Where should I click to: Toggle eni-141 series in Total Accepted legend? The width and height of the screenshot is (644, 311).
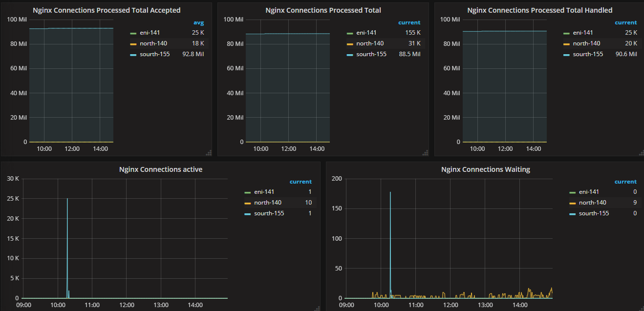click(x=150, y=33)
